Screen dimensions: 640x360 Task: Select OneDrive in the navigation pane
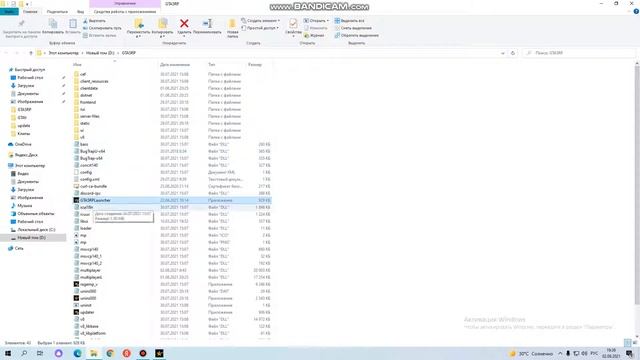(x=23, y=144)
